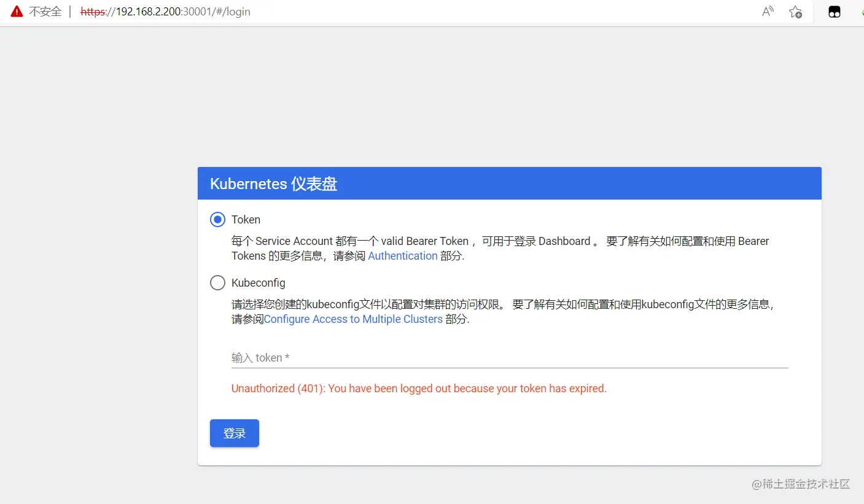
Task: Open Configure Access to Multiple Clusters link
Action: pyautogui.click(x=353, y=319)
